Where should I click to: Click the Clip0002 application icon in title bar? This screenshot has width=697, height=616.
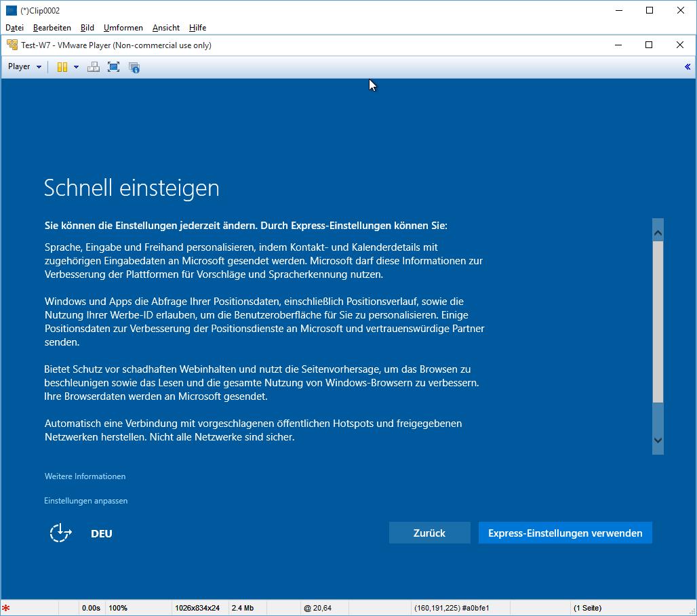click(12, 10)
